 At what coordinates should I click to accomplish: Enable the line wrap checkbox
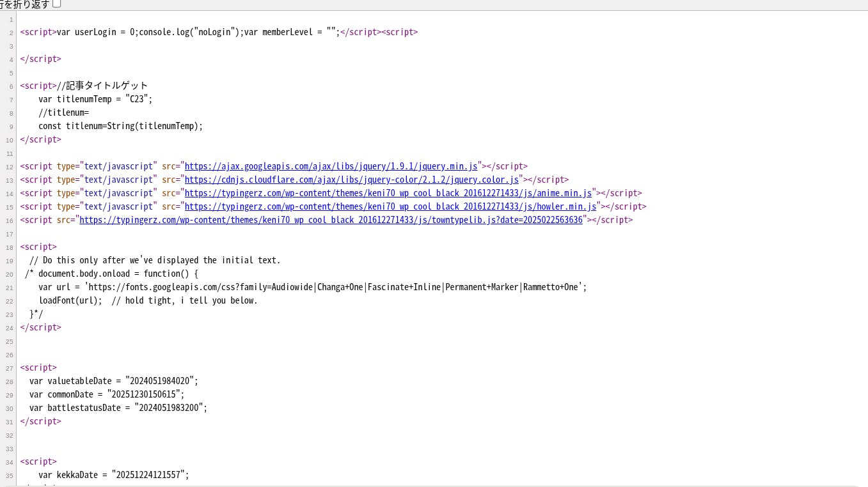[x=57, y=4]
